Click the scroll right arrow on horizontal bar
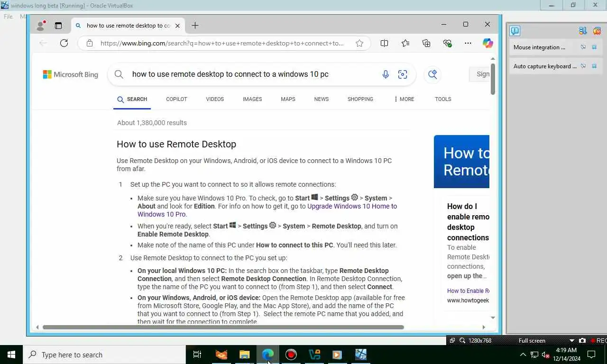Viewport: 607px width, 364px height. (483, 327)
